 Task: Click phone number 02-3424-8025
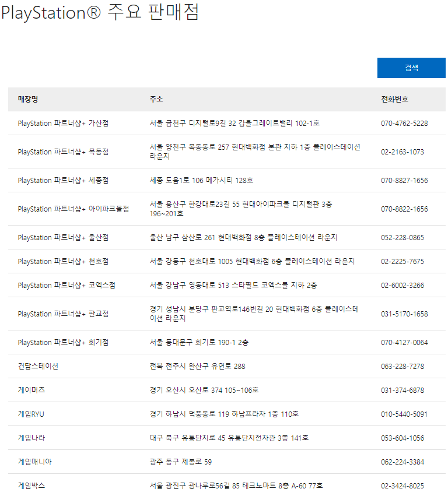coord(402,486)
